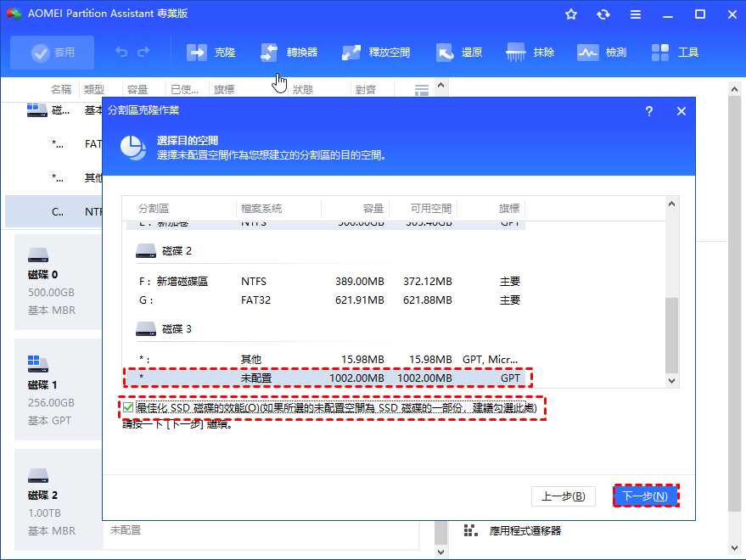Click the star favorite icon in title bar
The image size is (746, 560).
(x=571, y=14)
